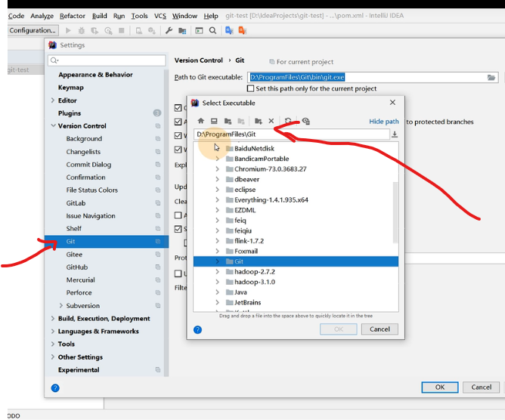
Task: Toggle unchecked checkbox above Filte label
Action: click(x=178, y=273)
